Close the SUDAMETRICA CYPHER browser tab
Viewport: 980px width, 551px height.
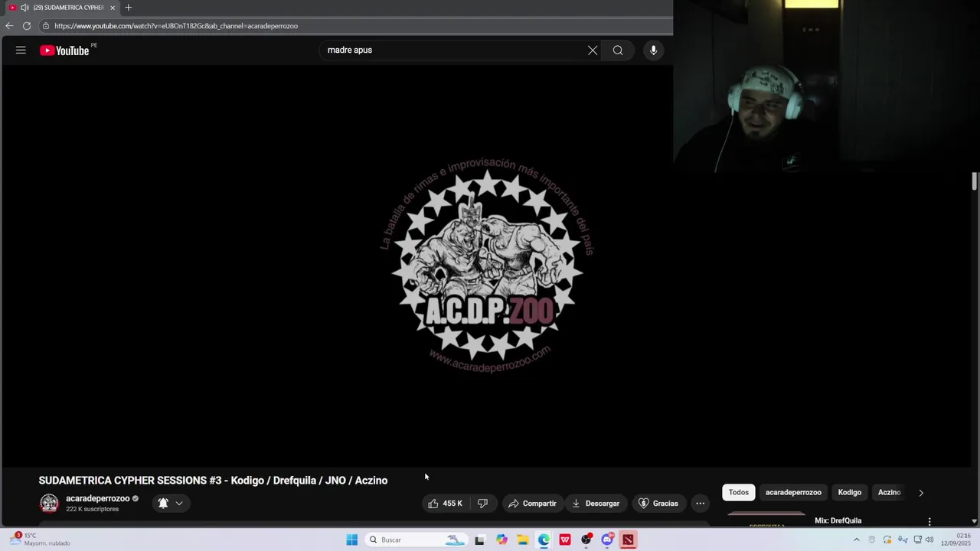[x=113, y=8]
